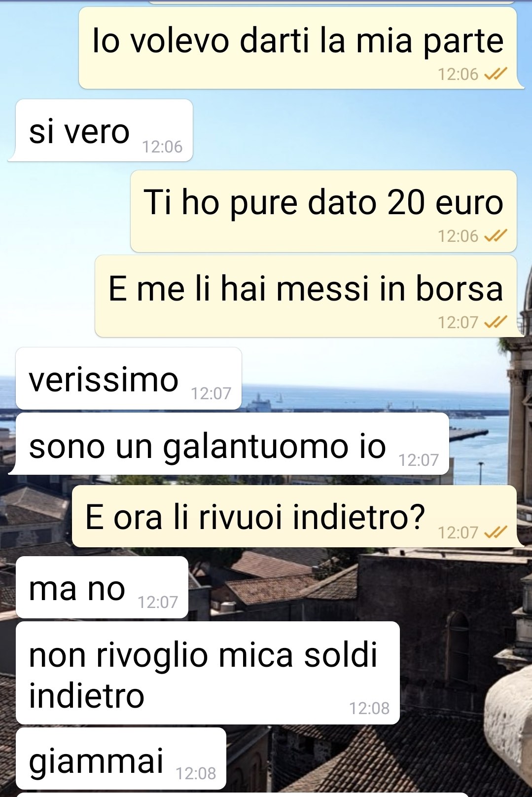Tap the read-receipt ticks on 'Io volevo darti la mia parte'

pos(496,75)
